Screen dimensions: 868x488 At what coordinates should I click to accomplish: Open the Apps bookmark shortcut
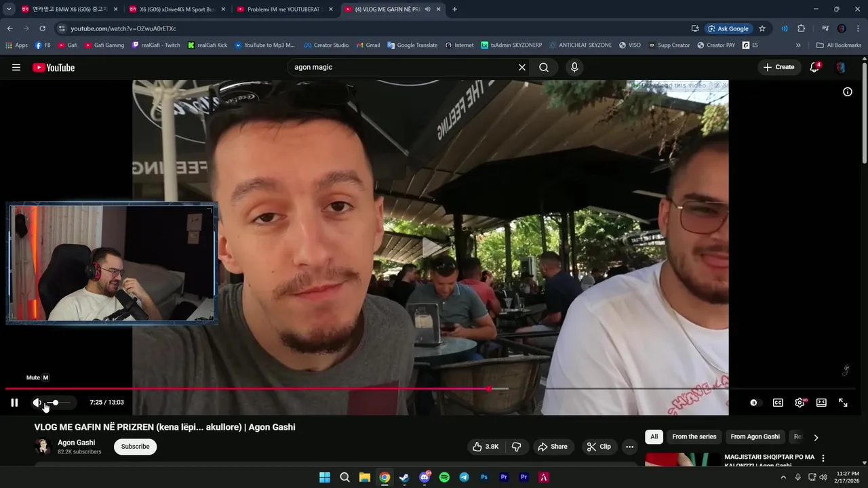(x=16, y=45)
